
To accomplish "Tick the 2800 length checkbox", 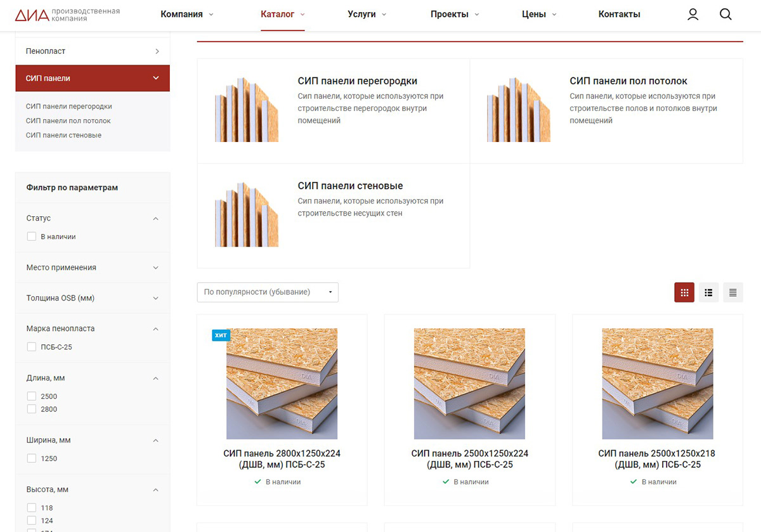I will (x=32, y=409).
